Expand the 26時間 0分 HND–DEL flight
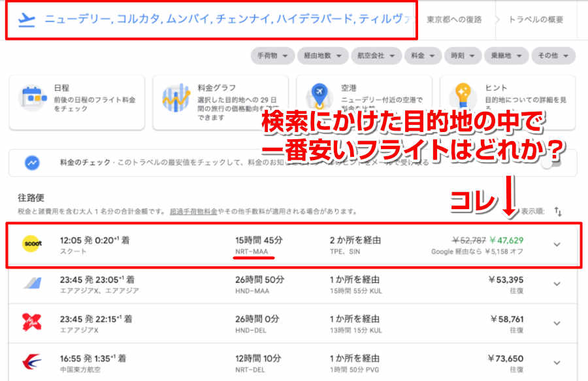Viewport: 588px width, 381px height. (x=557, y=323)
